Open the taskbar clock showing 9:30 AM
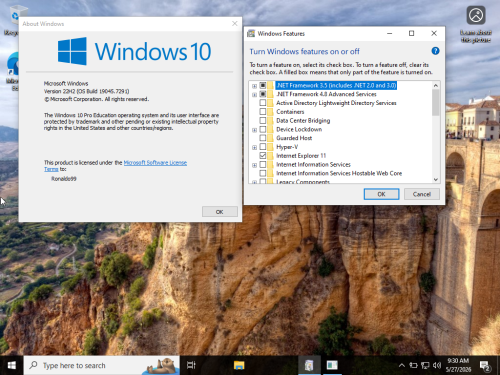This screenshot has width=500, height=375. click(x=458, y=365)
